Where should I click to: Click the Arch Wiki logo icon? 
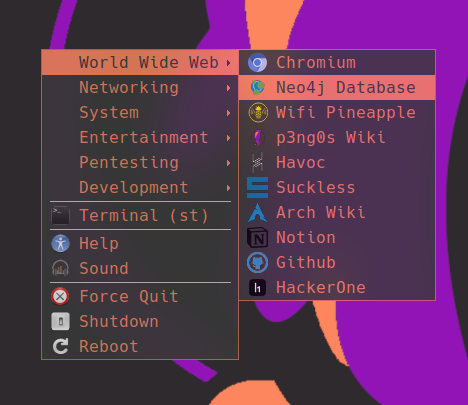click(257, 213)
